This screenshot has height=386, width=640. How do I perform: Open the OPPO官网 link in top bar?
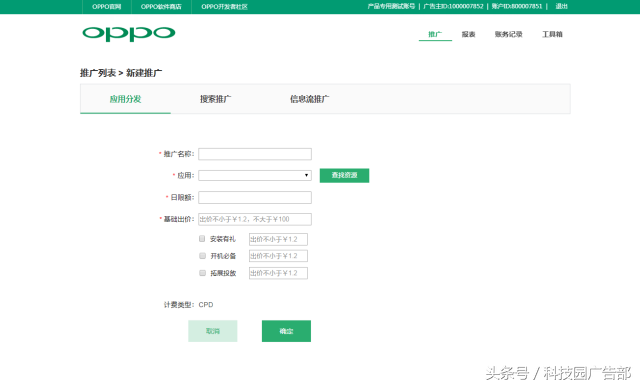pos(107,7)
